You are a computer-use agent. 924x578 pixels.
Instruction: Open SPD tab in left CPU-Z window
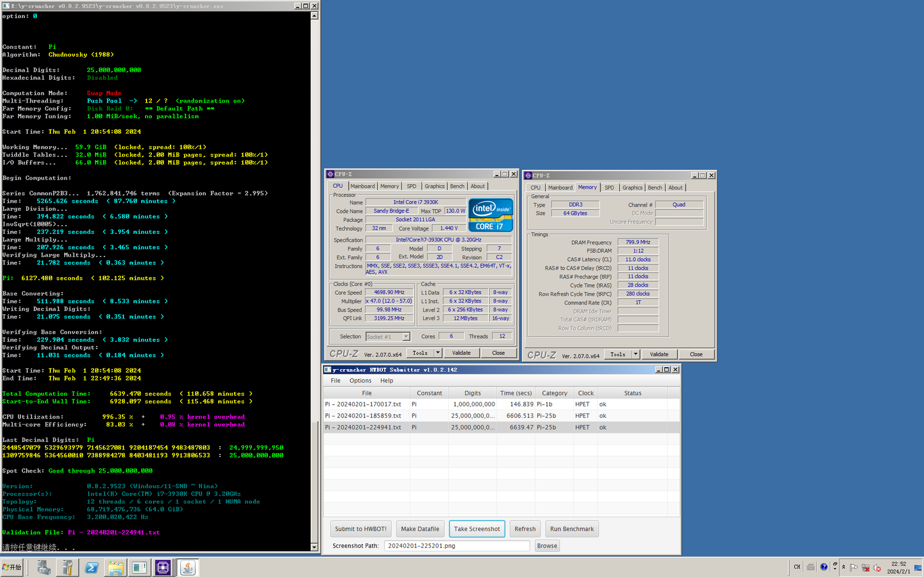tap(411, 186)
